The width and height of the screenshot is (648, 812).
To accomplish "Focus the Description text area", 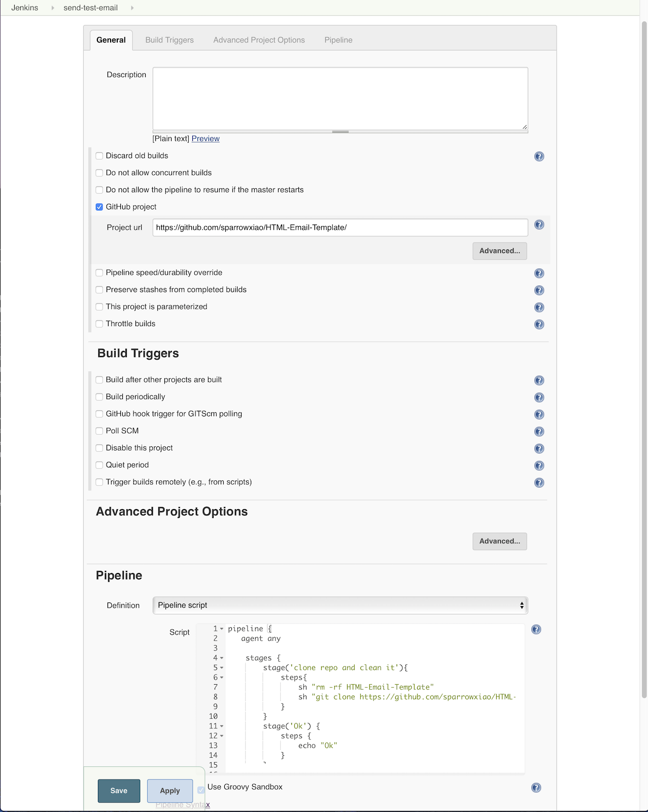I will (340, 99).
